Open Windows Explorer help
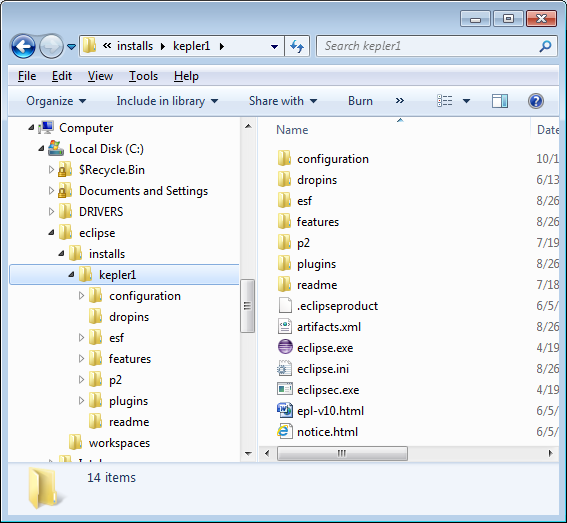This screenshot has width=567, height=523. tap(536, 101)
